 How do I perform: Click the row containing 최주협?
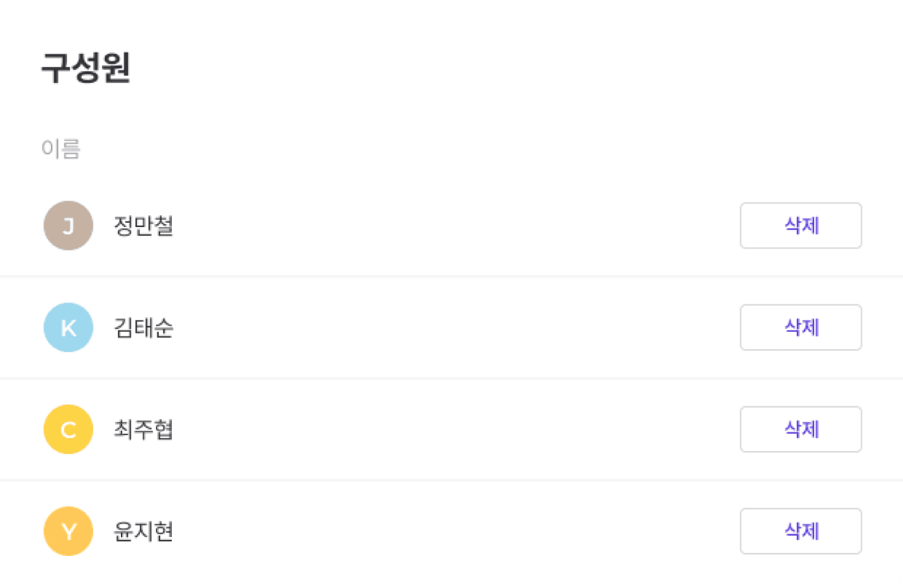(x=419, y=429)
